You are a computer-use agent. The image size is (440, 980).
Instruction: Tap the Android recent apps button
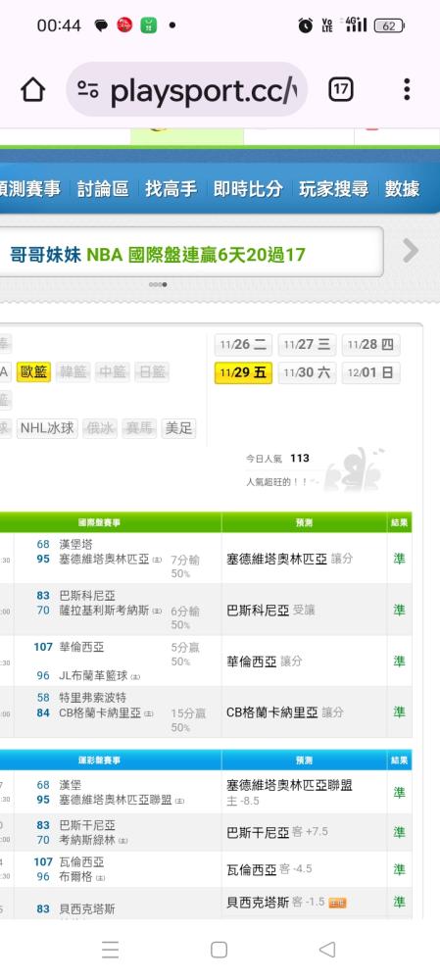coord(110,950)
